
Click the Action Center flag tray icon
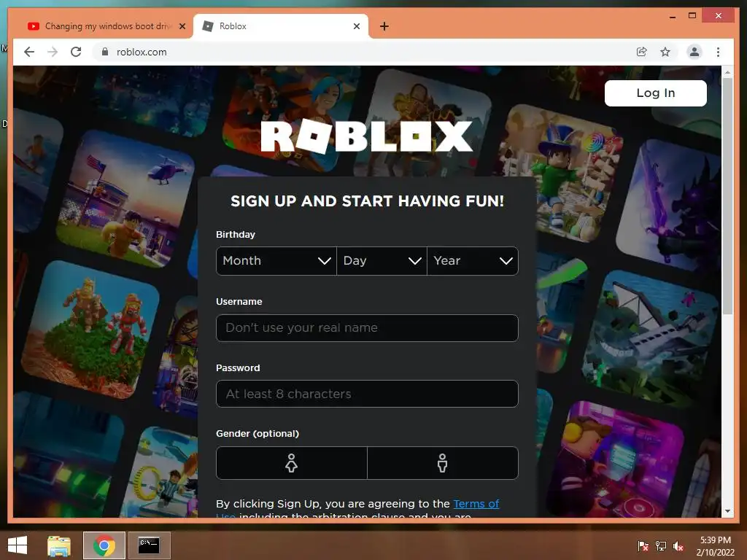coord(643,546)
